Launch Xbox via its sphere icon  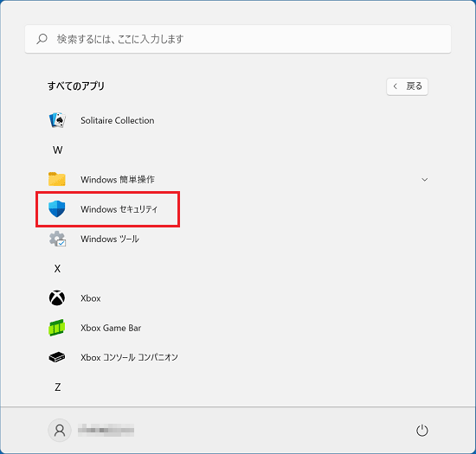(57, 297)
